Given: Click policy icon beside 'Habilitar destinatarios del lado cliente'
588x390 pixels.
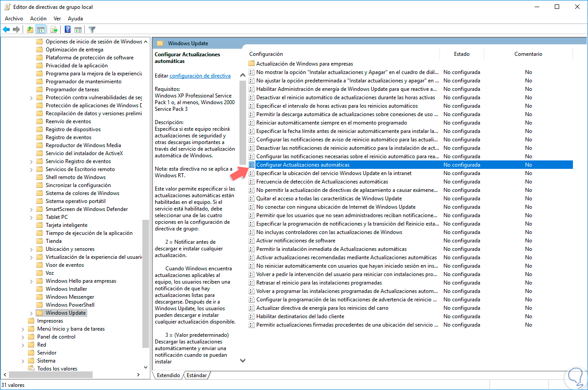Looking at the screenshot, I should pyautogui.click(x=252, y=316).
